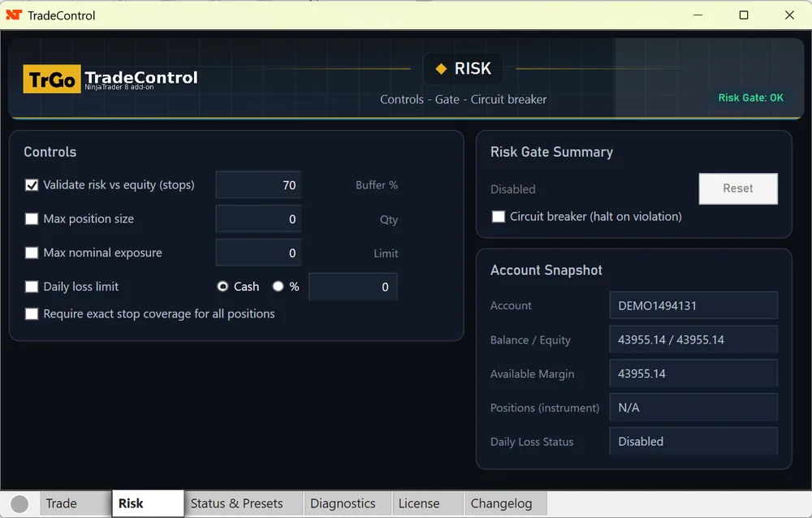Click the TrGo logo icon
The image size is (812, 518).
pyautogui.click(x=52, y=80)
